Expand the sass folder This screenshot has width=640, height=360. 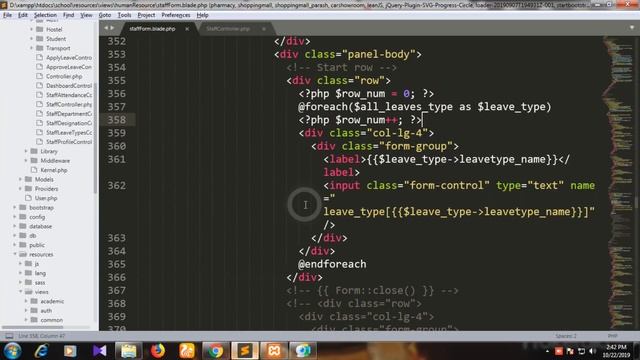pyautogui.click(x=20, y=282)
